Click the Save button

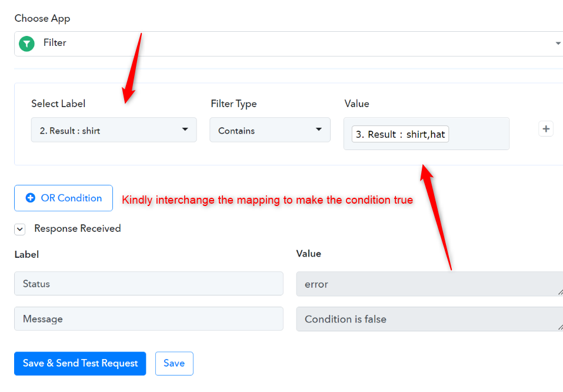pyautogui.click(x=174, y=363)
